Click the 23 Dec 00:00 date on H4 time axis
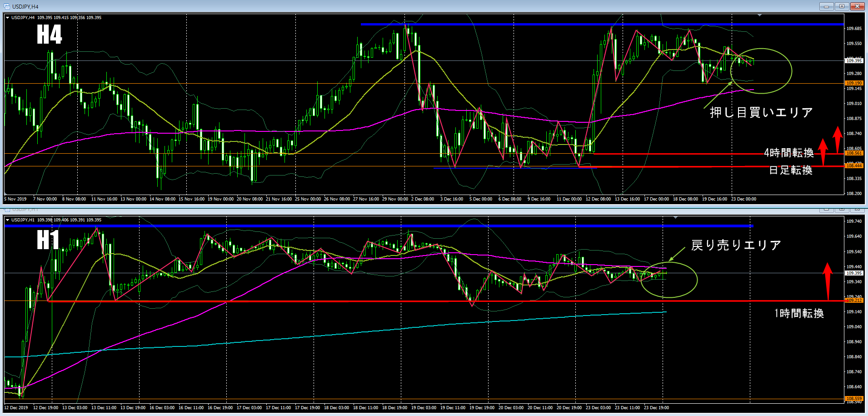The height and width of the screenshot is (416, 868). pos(743,199)
